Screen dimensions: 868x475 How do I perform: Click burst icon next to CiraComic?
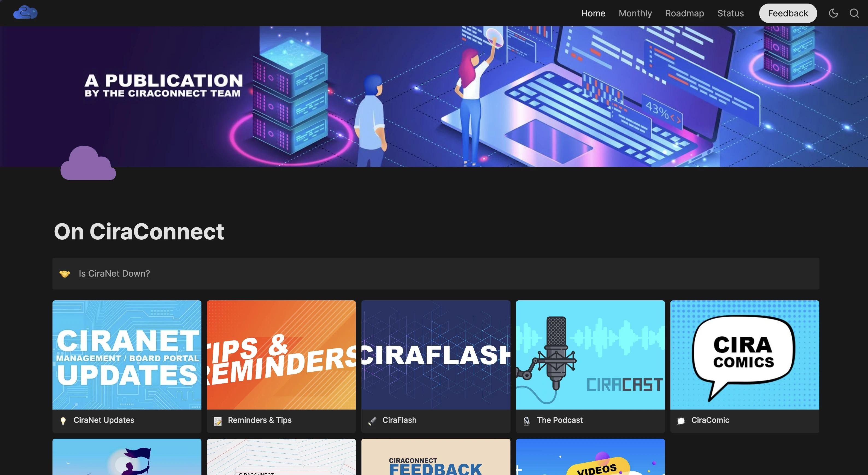pos(681,420)
